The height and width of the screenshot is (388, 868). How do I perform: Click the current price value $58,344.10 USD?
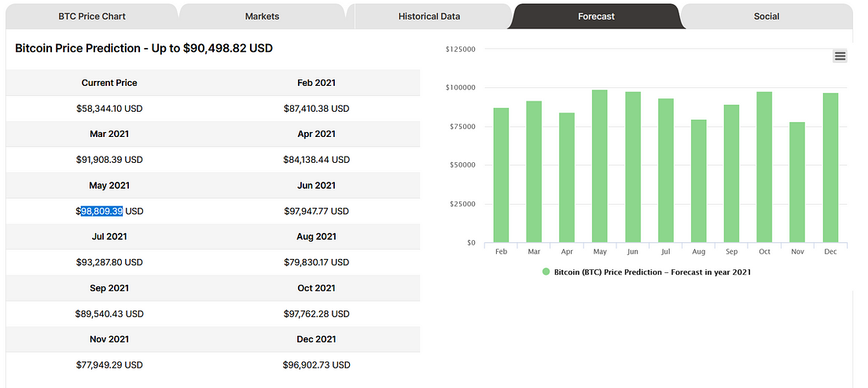109,109
